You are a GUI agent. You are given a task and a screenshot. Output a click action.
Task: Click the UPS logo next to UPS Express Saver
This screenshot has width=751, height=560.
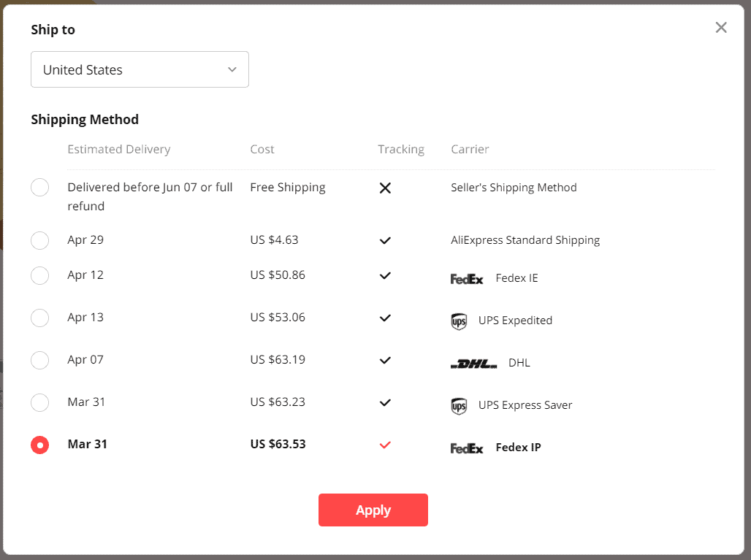(x=459, y=406)
